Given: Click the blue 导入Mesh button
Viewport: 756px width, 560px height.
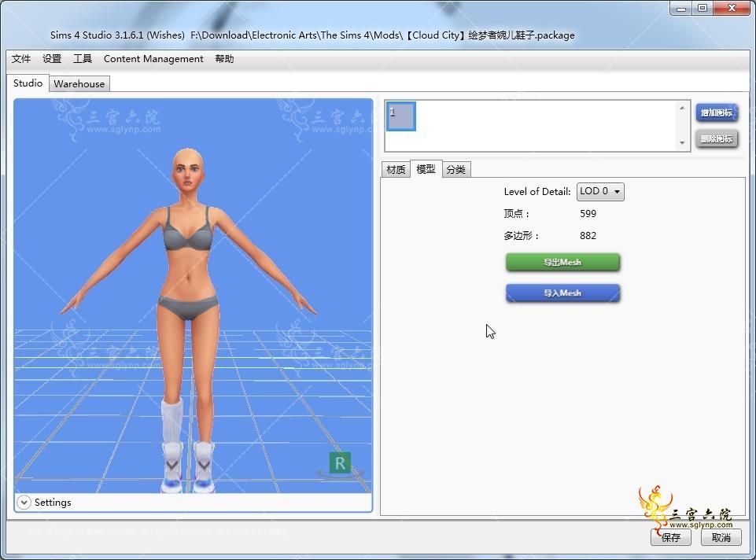Looking at the screenshot, I should pyautogui.click(x=562, y=293).
